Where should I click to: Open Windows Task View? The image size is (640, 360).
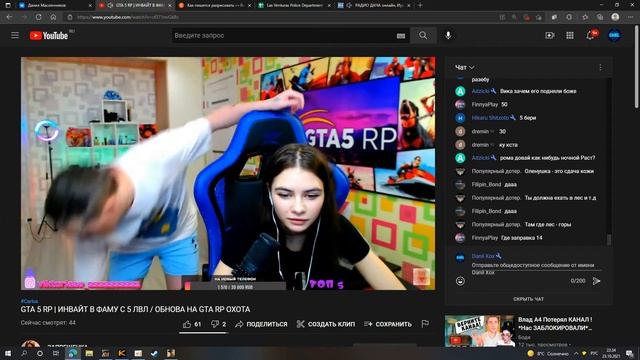(x=56, y=353)
